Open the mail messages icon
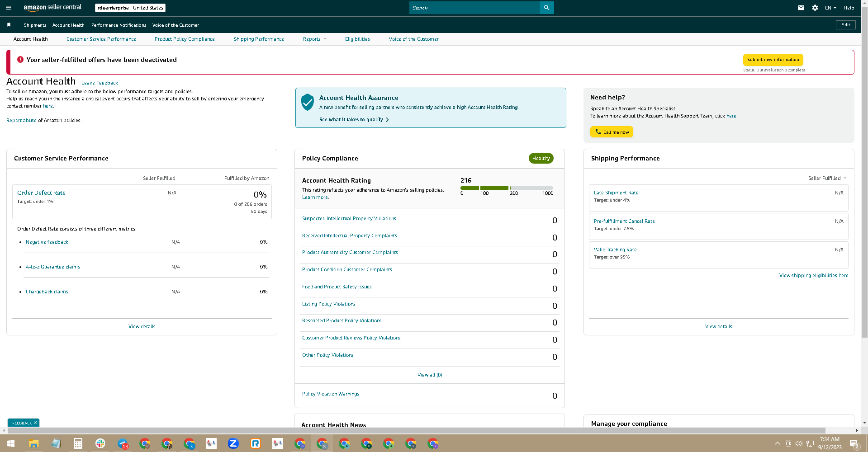The height and width of the screenshot is (452, 868). pyautogui.click(x=801, y=8)
